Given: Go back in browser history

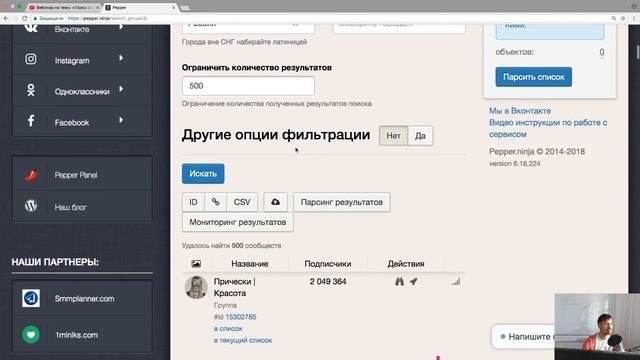Looking at the screenshot, I should (x=6, y=18).
